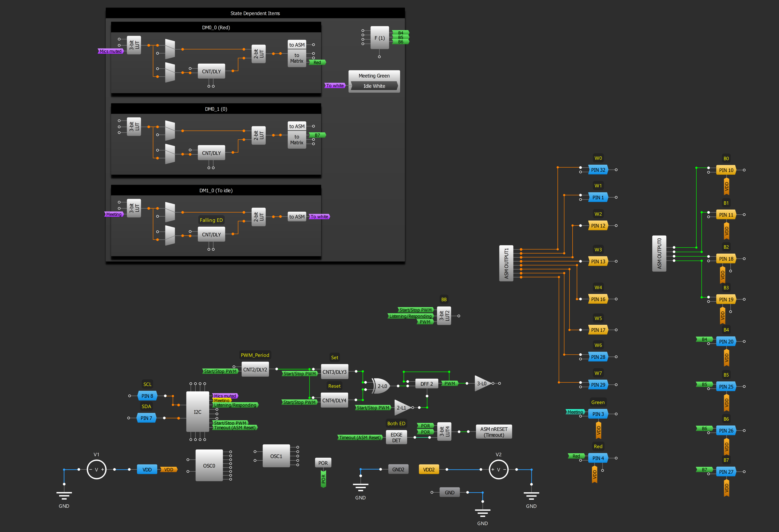
Task: Click the Listening/Responding label at LUT2
Action: coord(411,316)
